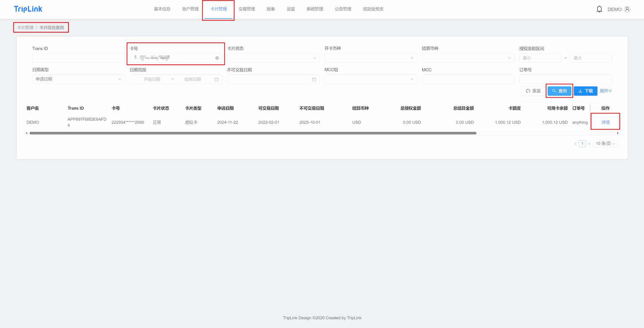Image resolution: width=644 pixels, height=328 pixels.
Task: Go to the previous page arrow
Action: (x=575, y=144)
